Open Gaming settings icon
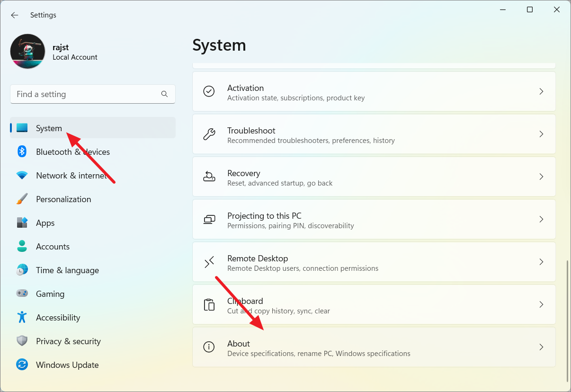The image size is (571, 392). [22, 294]
